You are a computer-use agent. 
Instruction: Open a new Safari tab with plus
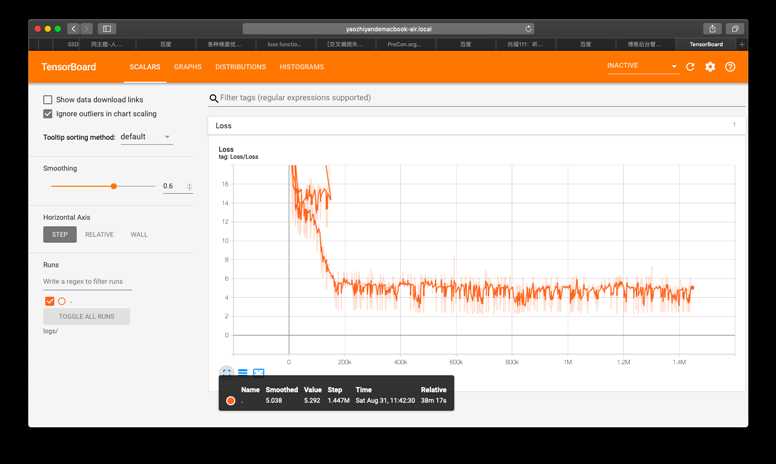pos(741,44)
